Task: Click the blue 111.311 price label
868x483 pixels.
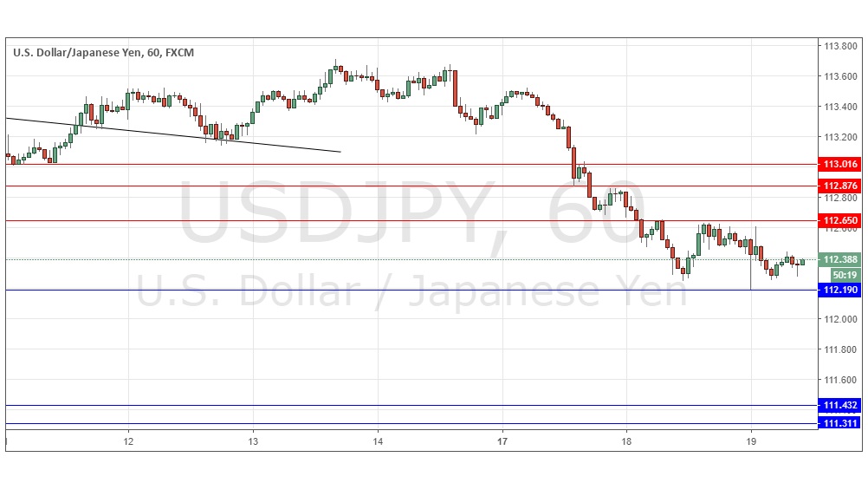Action: (840, 424)
